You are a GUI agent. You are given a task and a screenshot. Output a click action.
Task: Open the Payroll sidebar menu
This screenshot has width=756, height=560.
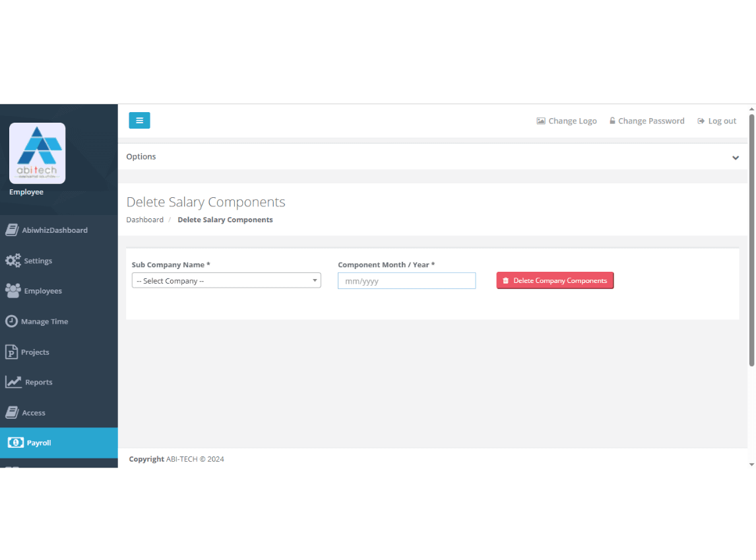point(39,443)
